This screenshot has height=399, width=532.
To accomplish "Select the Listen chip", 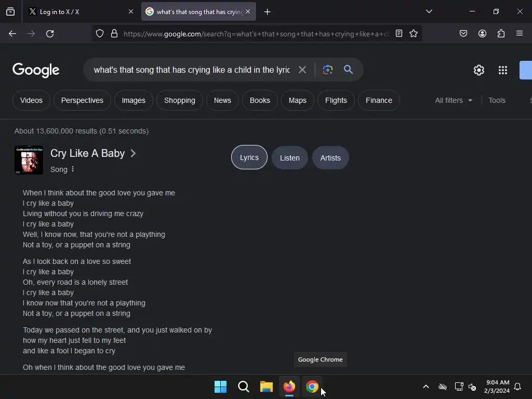I will click(290, 158).
